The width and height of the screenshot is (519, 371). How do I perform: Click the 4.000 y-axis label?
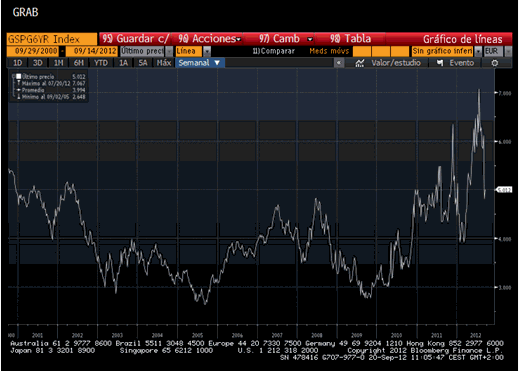[505, 239]
